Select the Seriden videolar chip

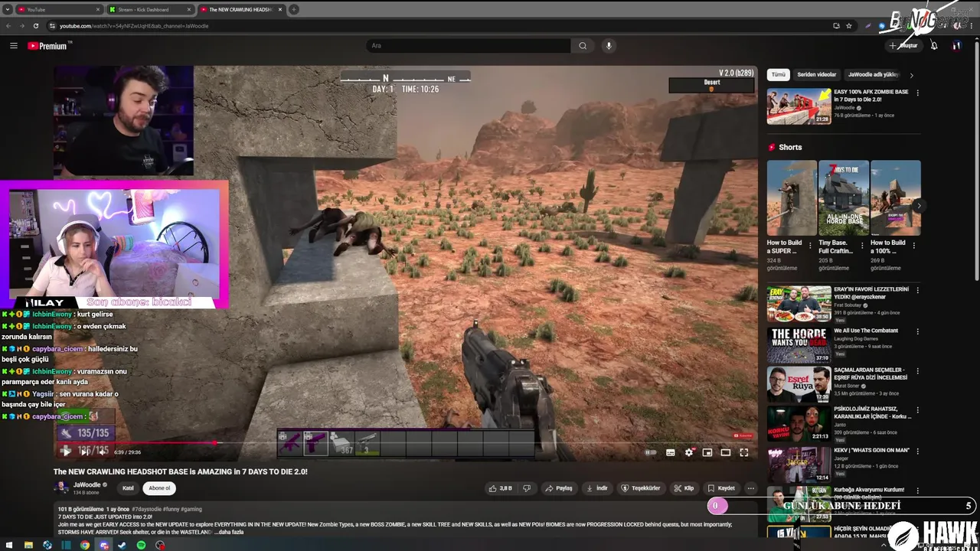(817, 75)
